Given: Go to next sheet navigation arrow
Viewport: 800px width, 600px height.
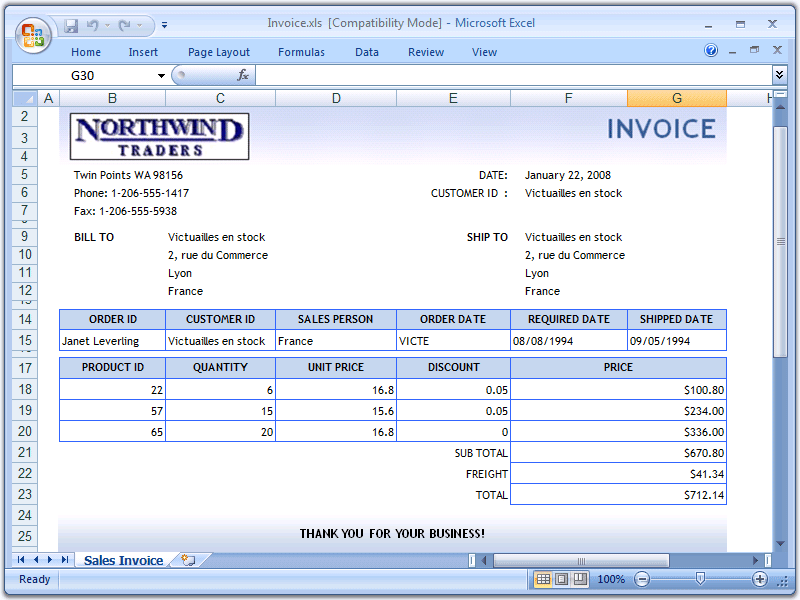Looking at the screenshot, I should [x=50, y=560].
